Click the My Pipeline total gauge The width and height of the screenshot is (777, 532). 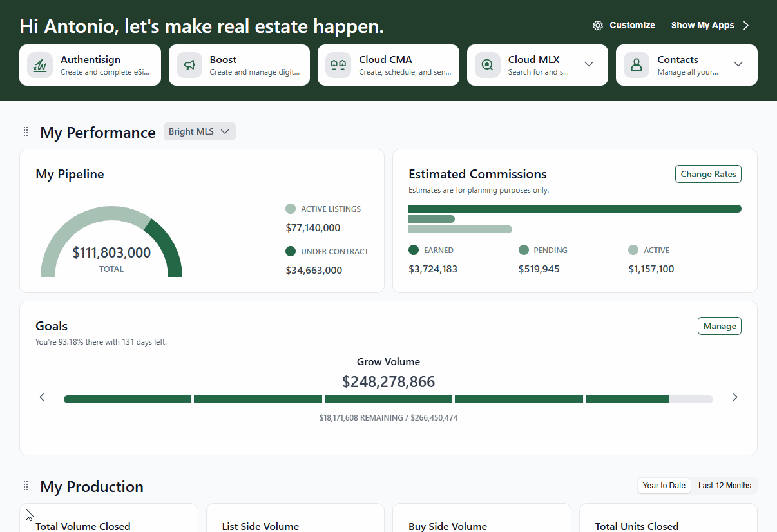[111, 252]
